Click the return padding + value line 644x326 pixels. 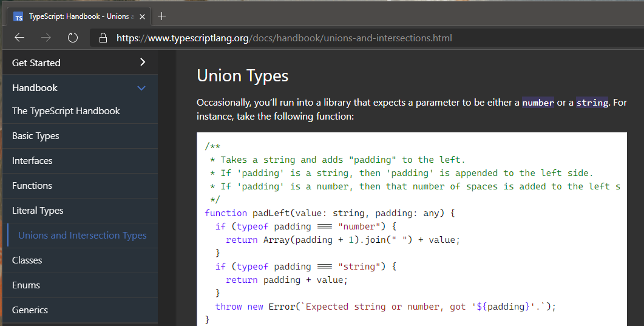[x=286, y=280]
